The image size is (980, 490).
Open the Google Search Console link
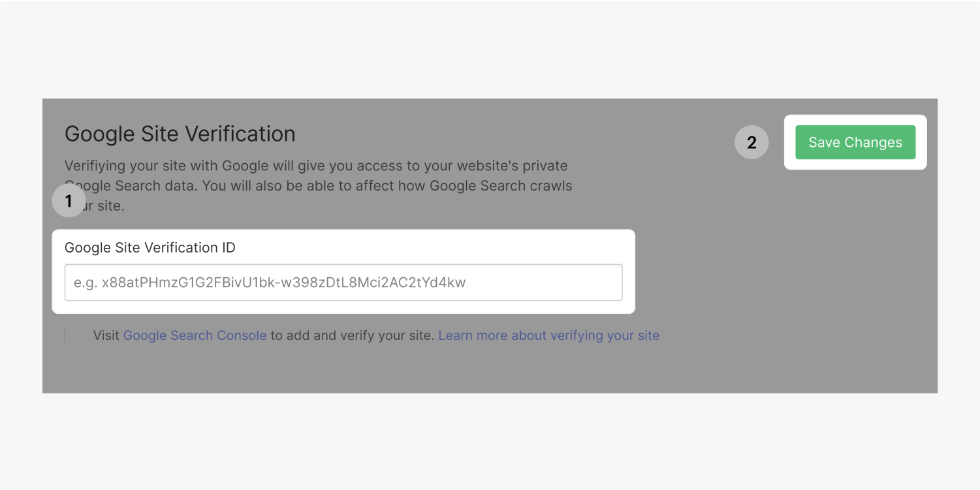(195, 335)
